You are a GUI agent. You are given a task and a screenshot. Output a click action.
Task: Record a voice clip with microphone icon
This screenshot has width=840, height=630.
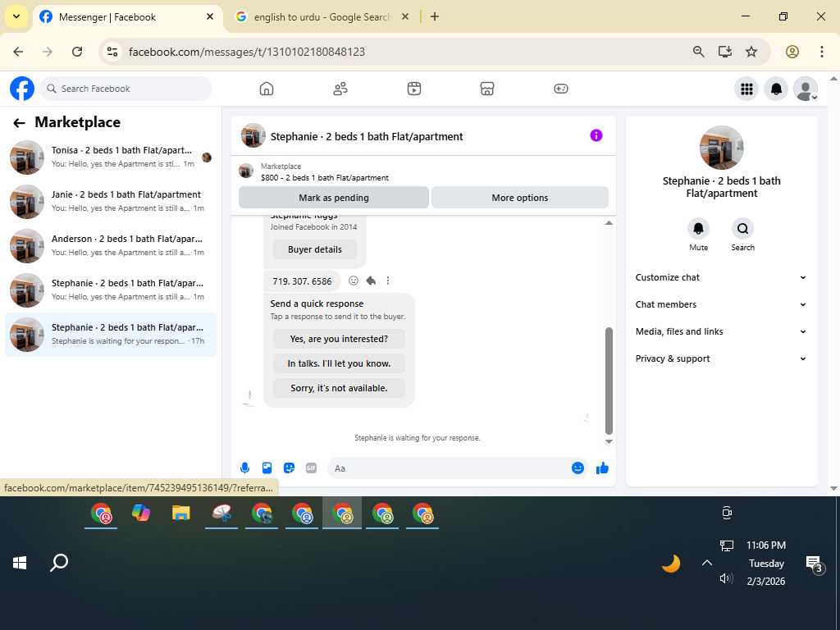pyautogui.click(x=244, y=468)
